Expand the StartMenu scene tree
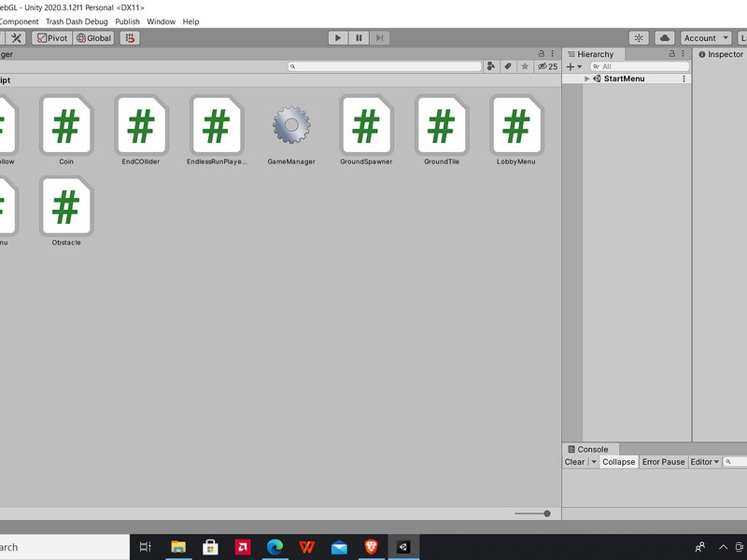The width and height of the screenshot is (747, 560). coord(587,79)
